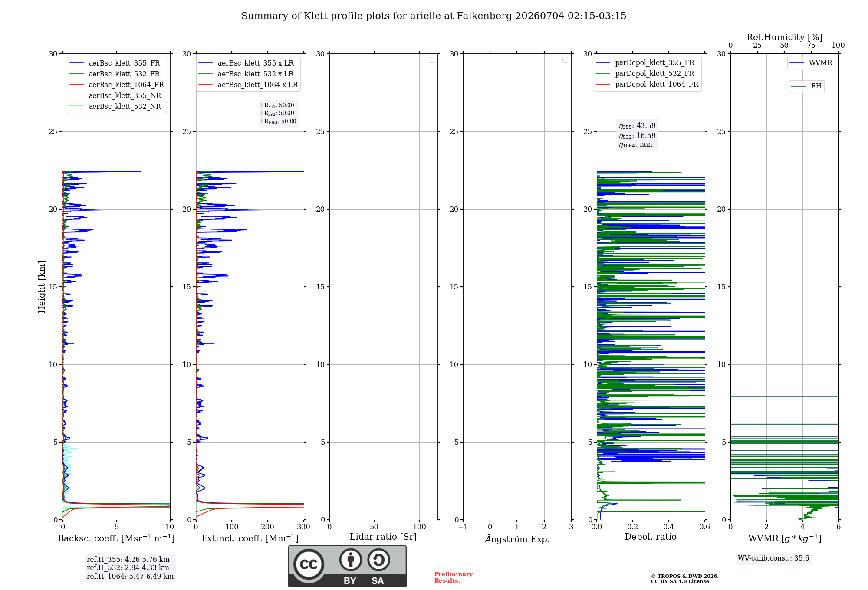This screenshot has width=868, height=590.
Task: Click the RH legend entry
Action: (x=806, y=86)
